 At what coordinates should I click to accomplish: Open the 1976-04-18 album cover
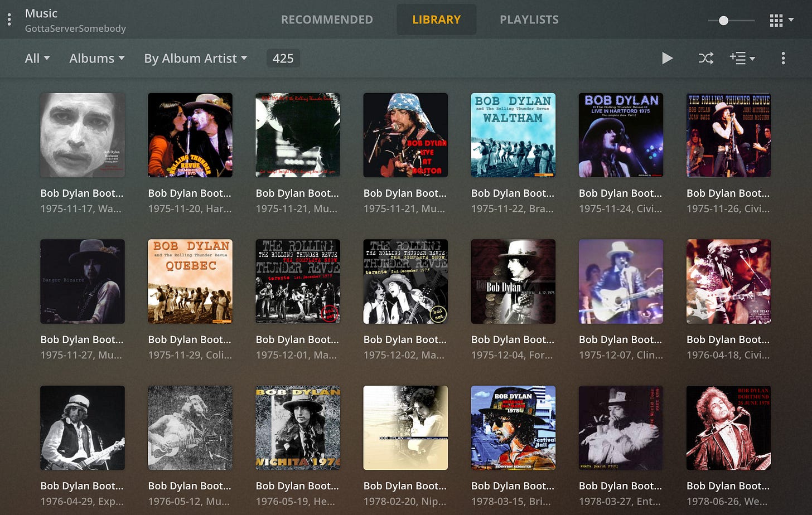728,281
